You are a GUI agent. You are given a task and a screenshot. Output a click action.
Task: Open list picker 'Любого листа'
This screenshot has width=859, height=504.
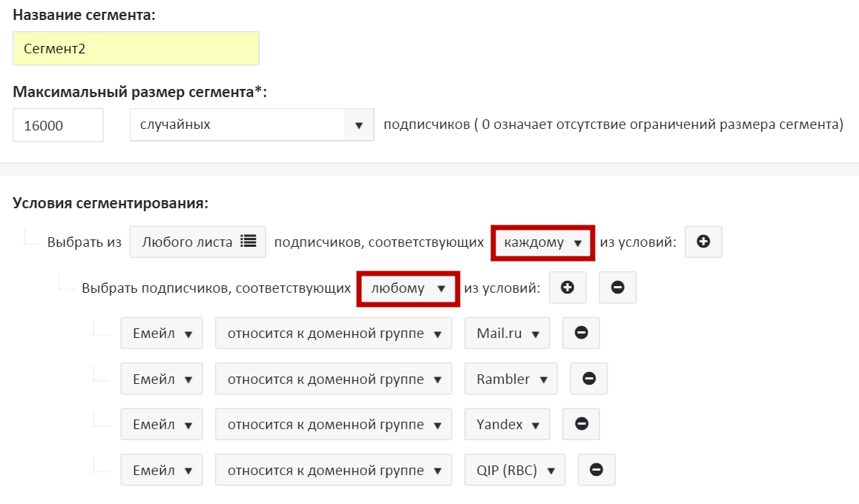point(198,242)
